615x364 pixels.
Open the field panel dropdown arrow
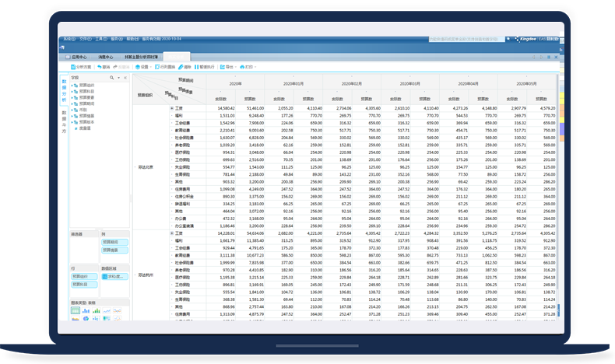click(119, 78)
